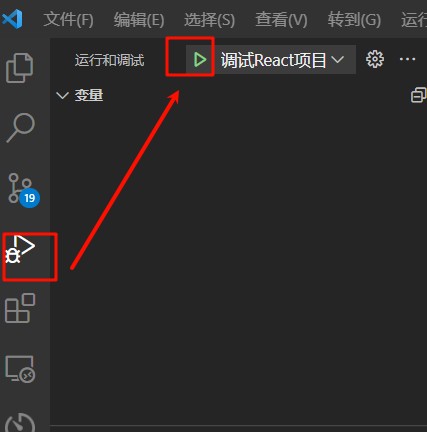Open the three-dot more actions menu
The image size is (427, 432).
pyautogui.click(x=407, y=59)
